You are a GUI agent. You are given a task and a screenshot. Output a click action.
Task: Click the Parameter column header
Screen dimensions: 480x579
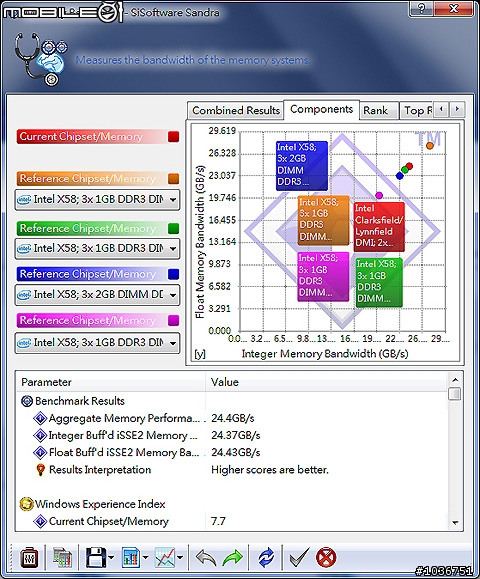[x=112, y=382]
